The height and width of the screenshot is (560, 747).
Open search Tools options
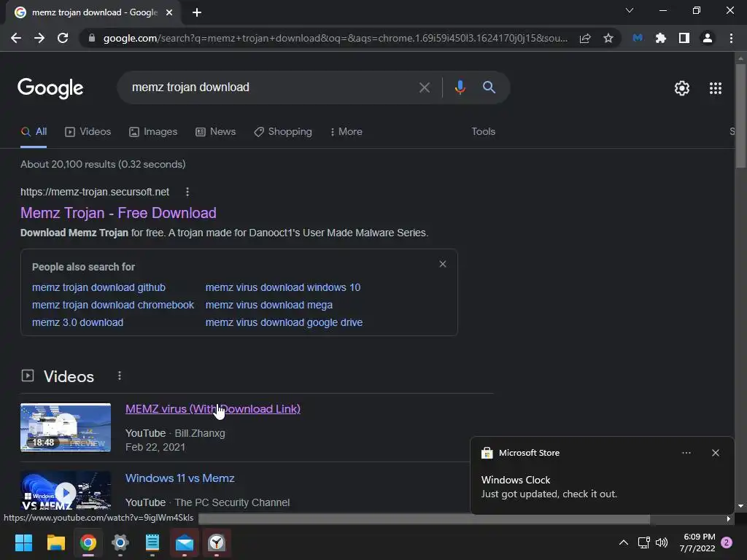click(x=483, y=132)
